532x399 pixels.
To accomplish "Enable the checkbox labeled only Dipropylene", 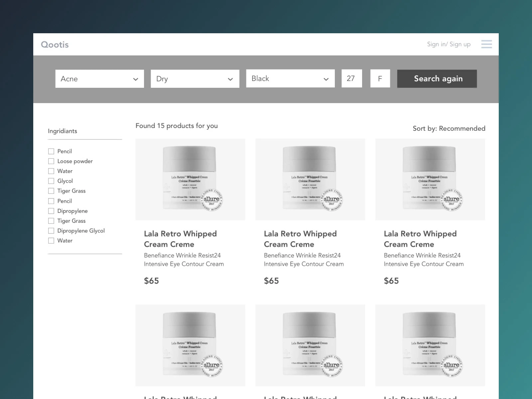I will (x=51, y=211).
